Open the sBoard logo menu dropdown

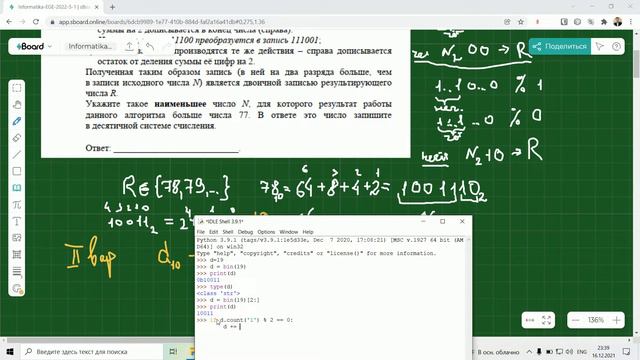point(34,47)
